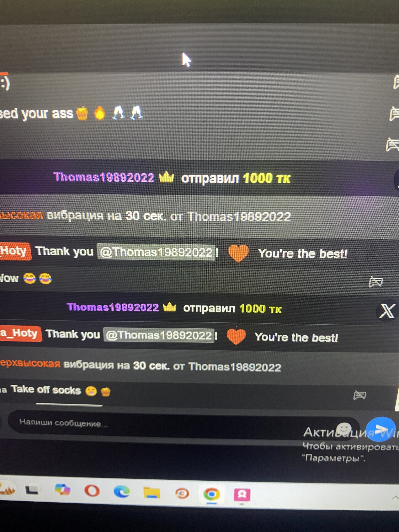Click @Thomas19892022 mention in second thank-you message

point(159,335)
